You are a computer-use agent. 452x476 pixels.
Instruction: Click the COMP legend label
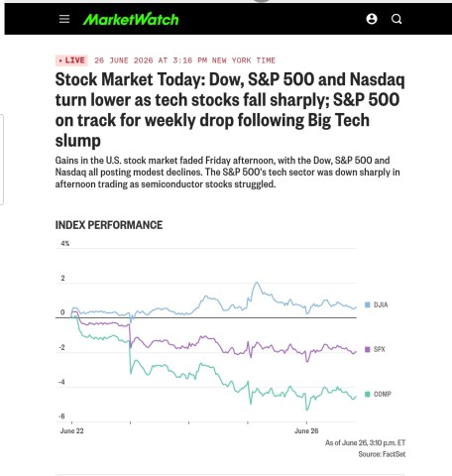click(383, 394)
